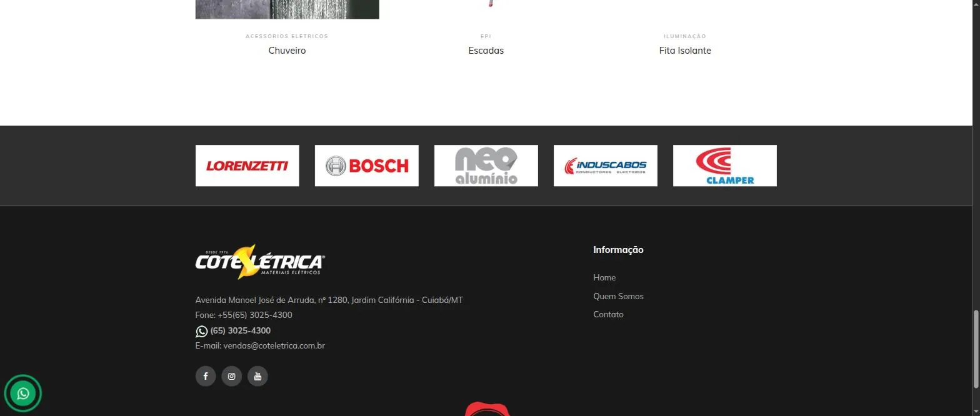Click the Coteletrica footer logo
980x416 pixels.
[260, 261]
